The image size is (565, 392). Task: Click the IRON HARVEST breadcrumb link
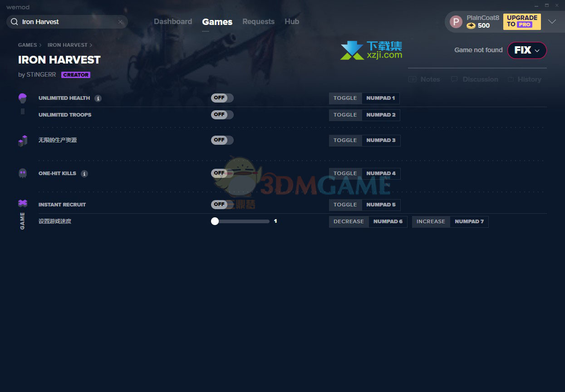tap(68, 45)
